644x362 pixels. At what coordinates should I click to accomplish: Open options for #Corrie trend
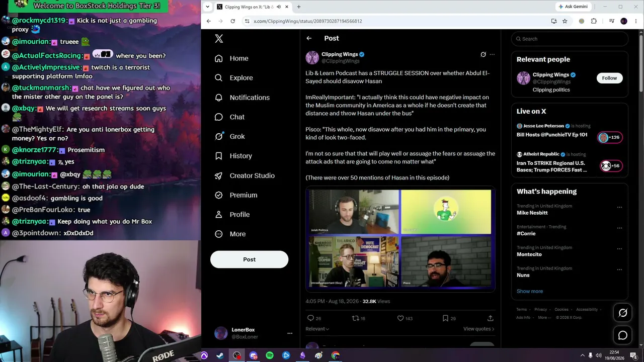[x=619, y=228]
